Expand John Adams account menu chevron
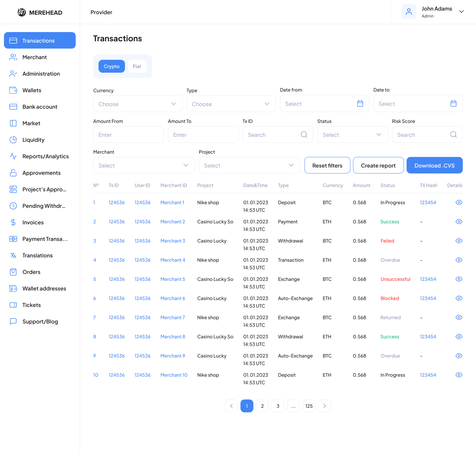 [x=461, y=12]
